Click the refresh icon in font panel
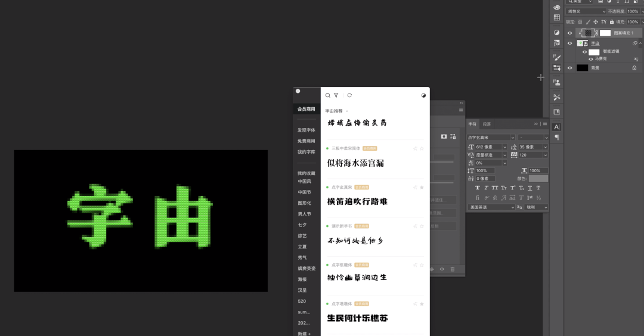Screen dimensions: 644x336 point(349,95)
